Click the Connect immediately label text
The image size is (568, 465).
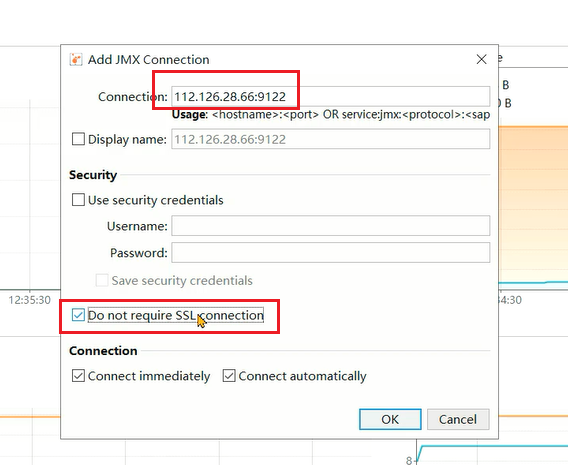(149, 376)
